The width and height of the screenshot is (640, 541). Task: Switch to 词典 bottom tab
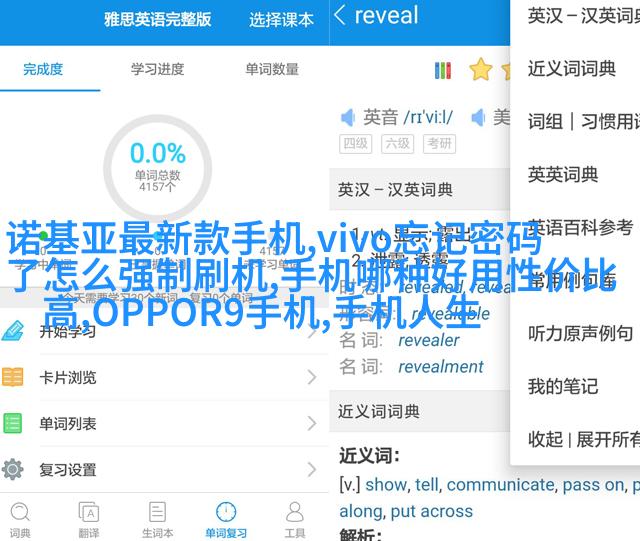[x=20, y=520]
